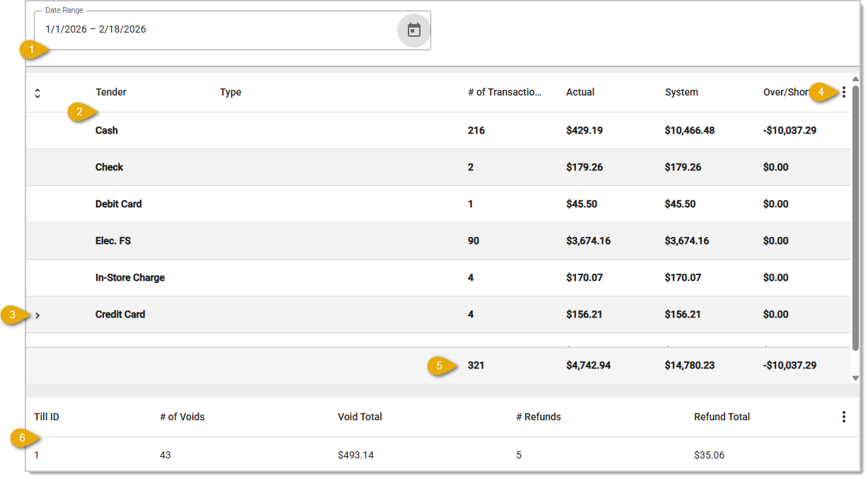Toggle expand/collapse all rows icon
868x479 pixels.
tap(37, 93)
